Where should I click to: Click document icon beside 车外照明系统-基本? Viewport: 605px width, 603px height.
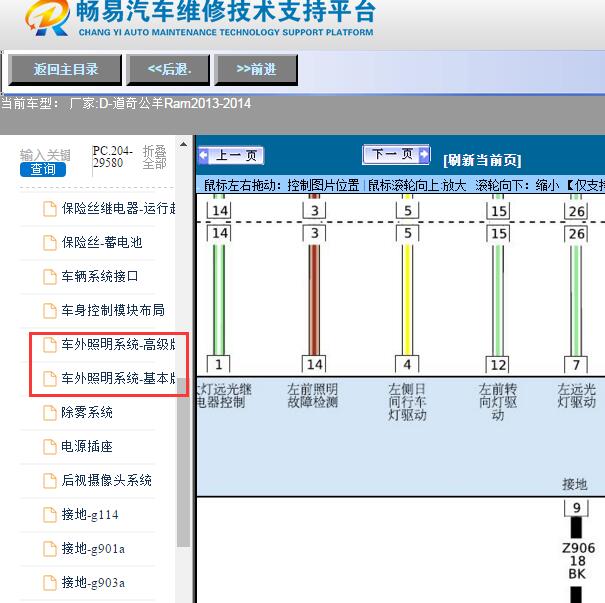[x=49, y=378]
